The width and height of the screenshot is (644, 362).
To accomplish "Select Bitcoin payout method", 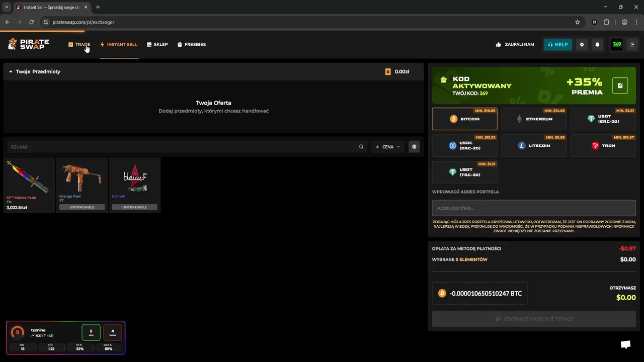I will pyautogui.click(x=464, y=119).
